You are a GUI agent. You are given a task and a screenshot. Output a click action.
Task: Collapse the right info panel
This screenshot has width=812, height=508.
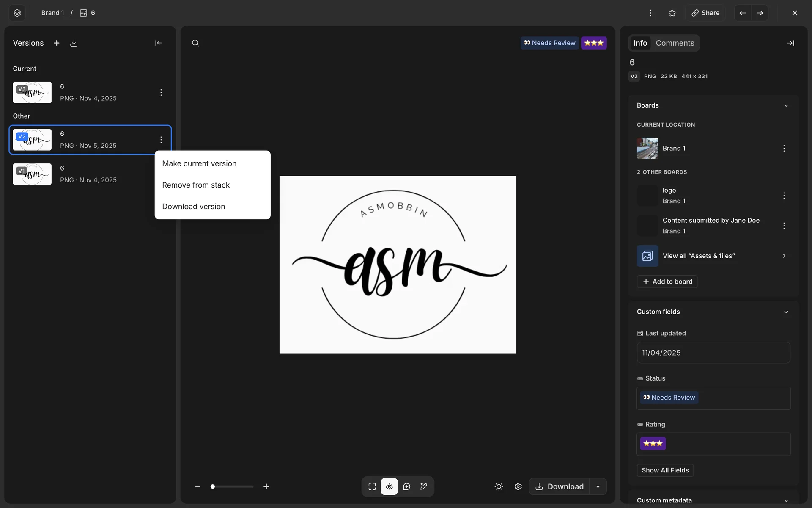click(790, 43)
